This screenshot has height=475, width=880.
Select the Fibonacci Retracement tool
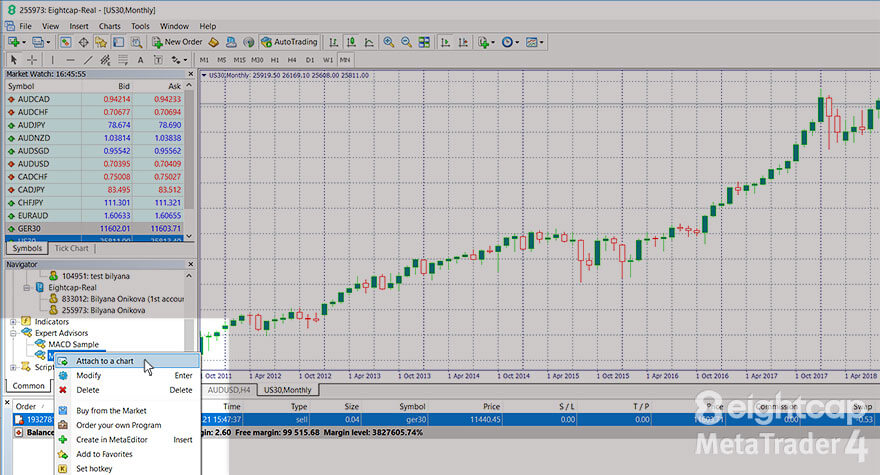pyautogui.click(x=123, y=60)
